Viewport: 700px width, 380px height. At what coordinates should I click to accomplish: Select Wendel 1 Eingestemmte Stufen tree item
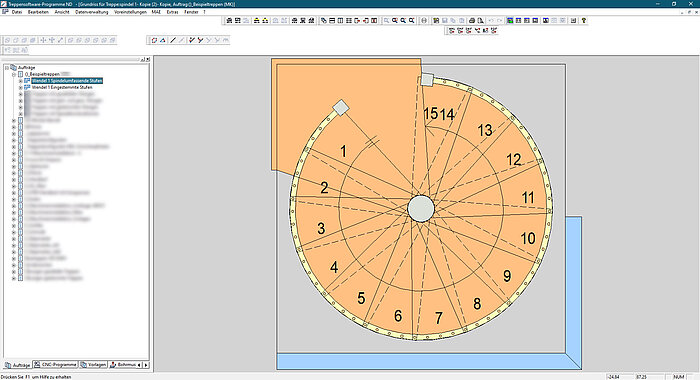coord(62,88)
